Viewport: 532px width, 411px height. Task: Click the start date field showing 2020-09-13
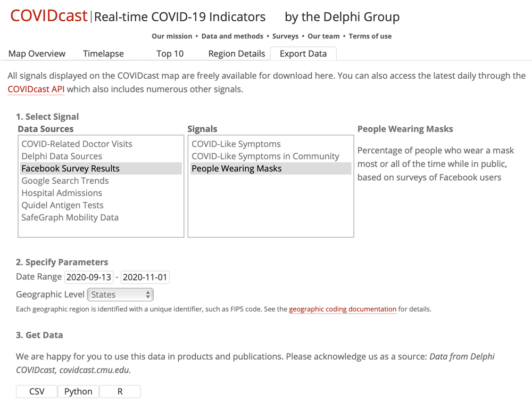(x=88, y=277)
